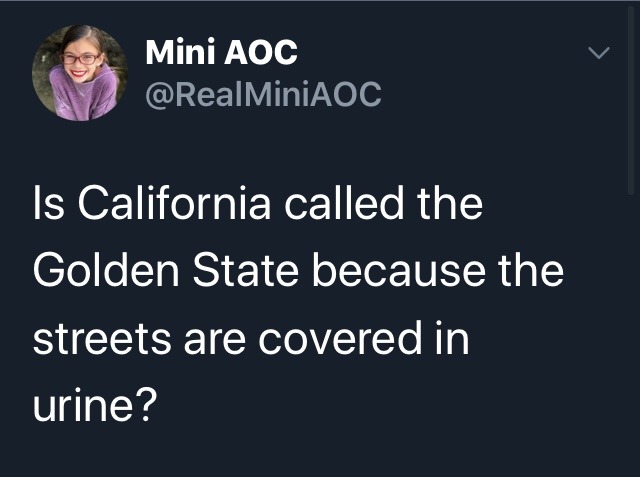Open Mini AOC's profile picture

pos(80,73)
